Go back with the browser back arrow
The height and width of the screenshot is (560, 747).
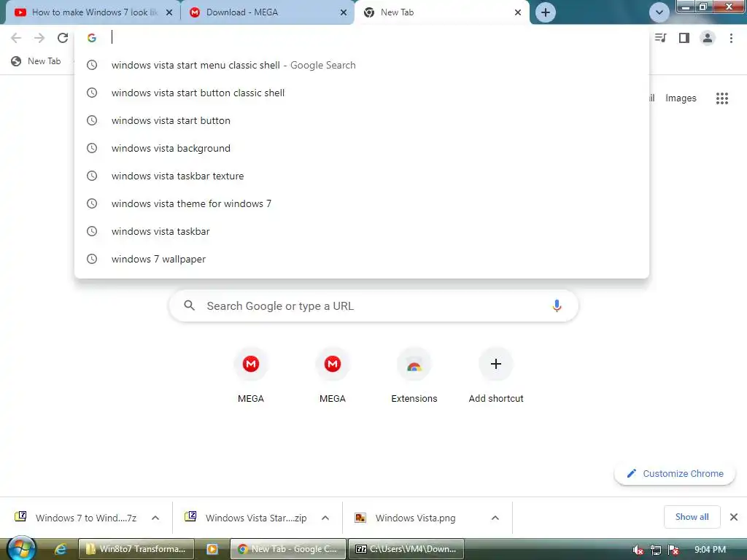point(16,38)
